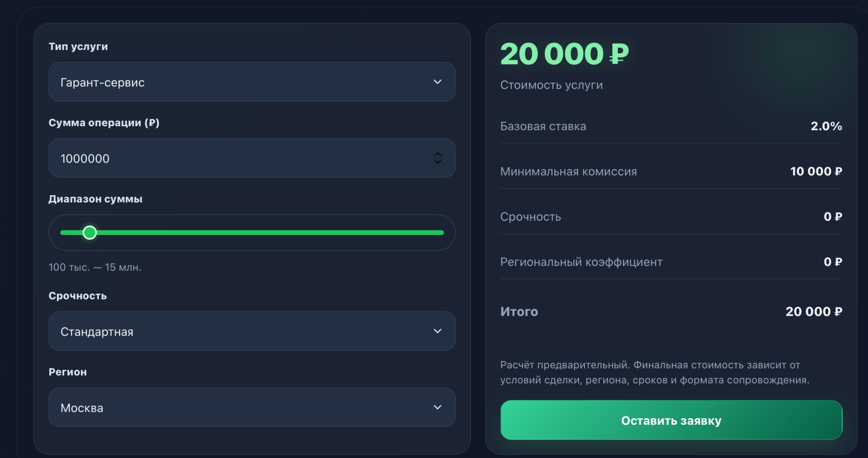This screenshot has height=458, width=868.
Task: Click the 100 тыс. — 15 млн. range hint
Action: click(95, 267)
